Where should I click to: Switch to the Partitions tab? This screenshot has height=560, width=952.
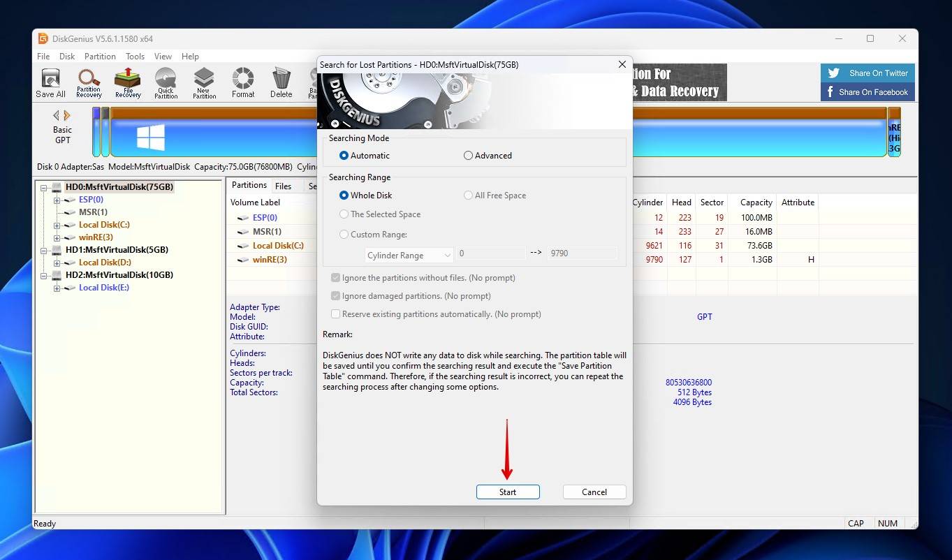click(x=249, y=185)
